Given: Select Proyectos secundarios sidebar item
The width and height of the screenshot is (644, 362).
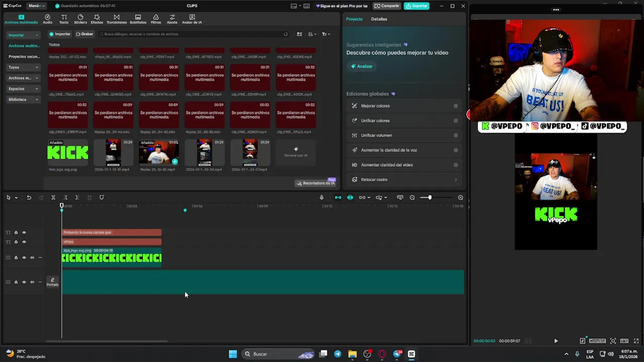Looking at the screenshot, I should coord(24,57).
